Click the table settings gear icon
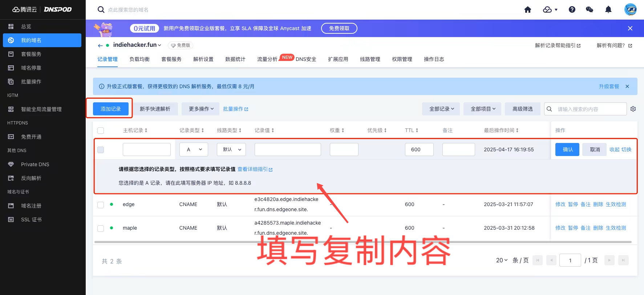Viewport: 644px width, 295px height. (x=633, y=109)
